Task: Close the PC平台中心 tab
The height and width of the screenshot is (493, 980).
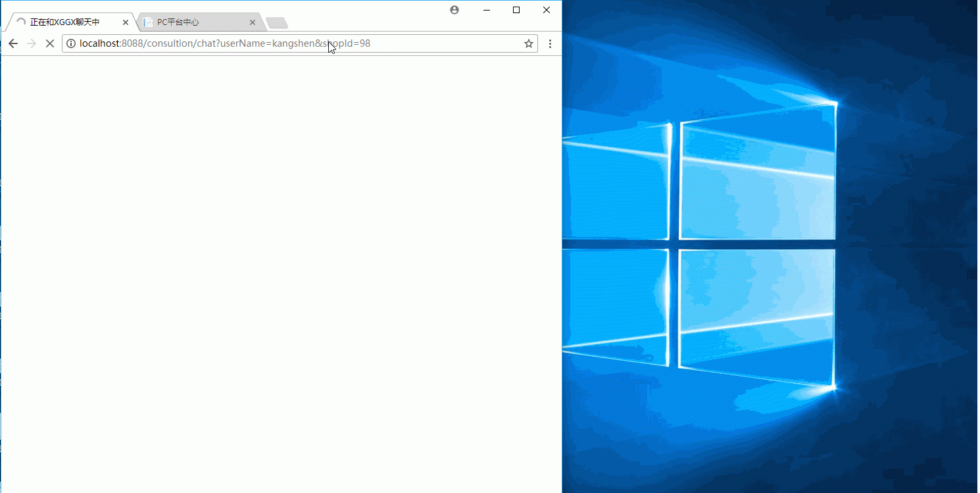Action: 253,22
